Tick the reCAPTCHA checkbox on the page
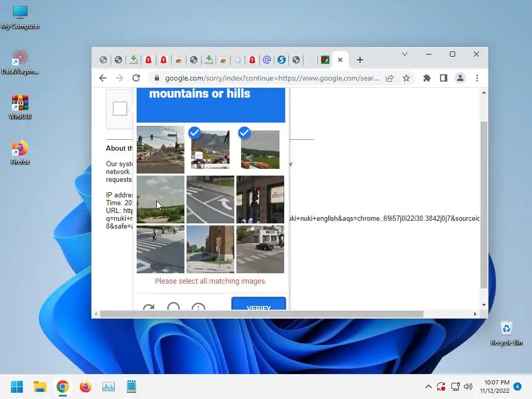The height and width of the screenshot is (399, 532). [x=120, y=109]
